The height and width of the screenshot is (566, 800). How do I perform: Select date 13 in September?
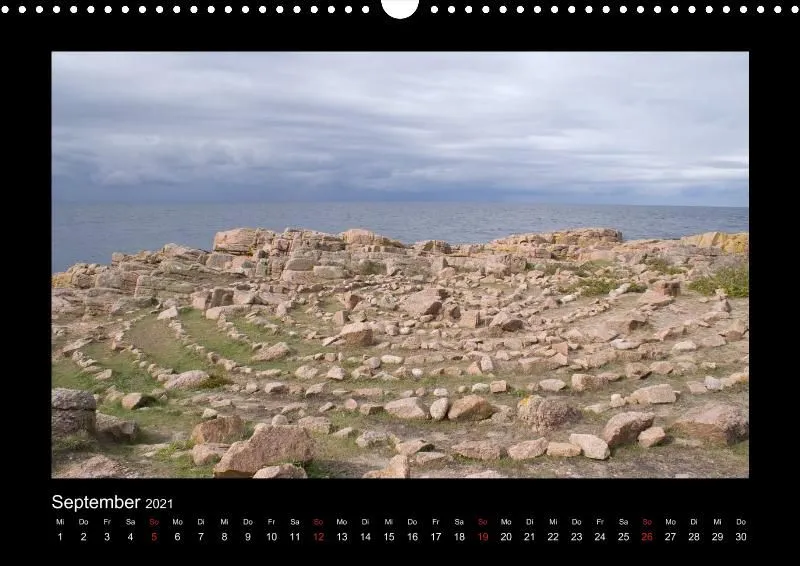point(342,537)
